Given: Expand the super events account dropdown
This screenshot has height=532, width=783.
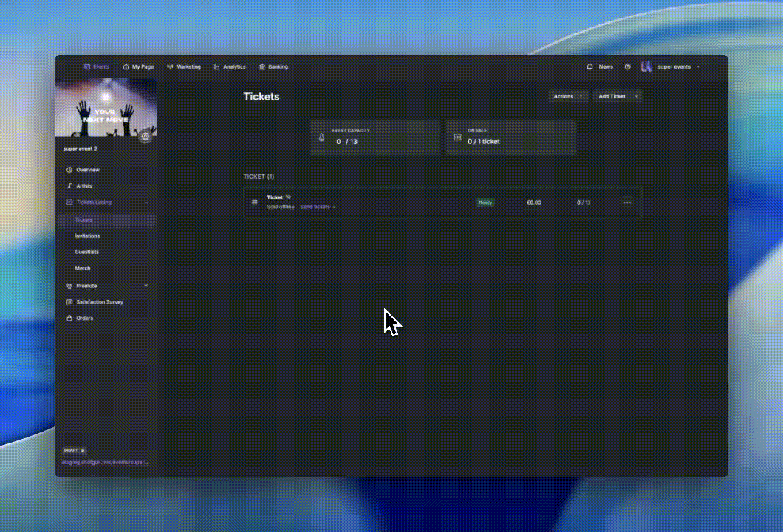Looking at the screenshot, I should tap(698, 67).
